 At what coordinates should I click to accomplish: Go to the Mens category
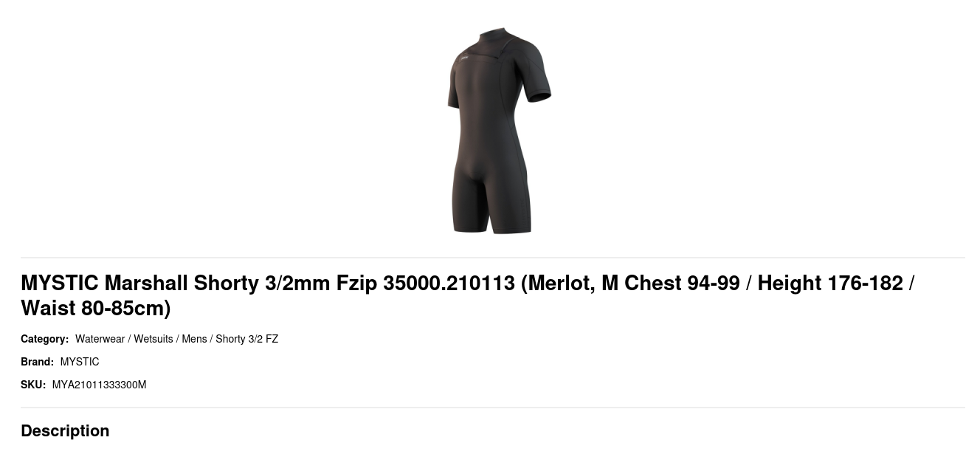pyautogui.click(x=194, y=339)
